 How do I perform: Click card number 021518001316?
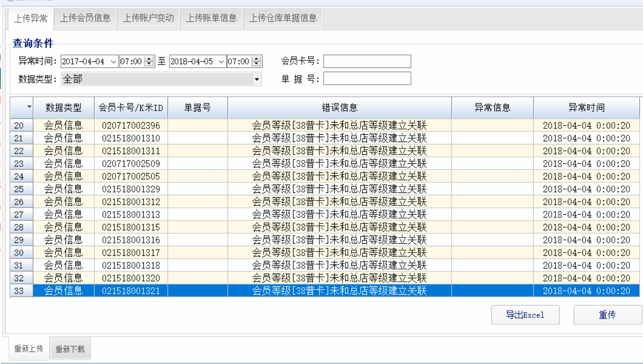(x=131, y=240)
